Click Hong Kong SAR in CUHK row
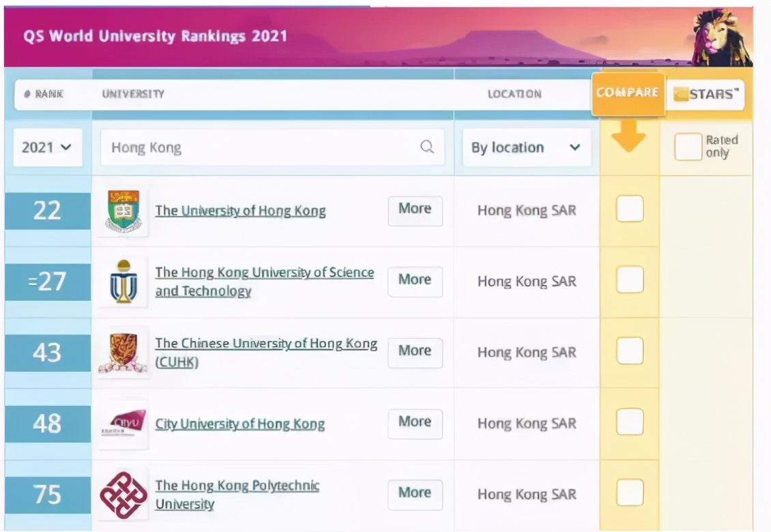Screen dimensions: 771x532 527,353
